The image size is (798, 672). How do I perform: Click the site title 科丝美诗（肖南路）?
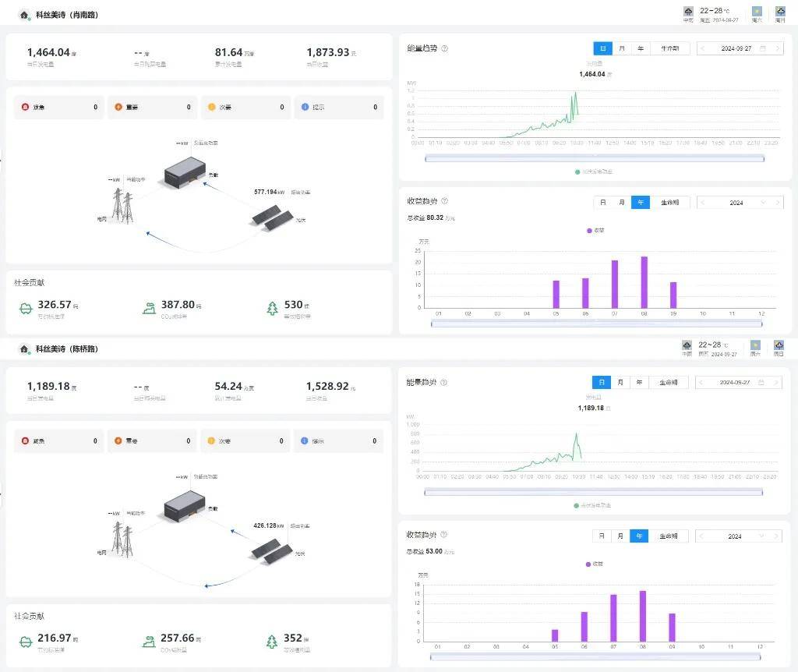[67, 15]
